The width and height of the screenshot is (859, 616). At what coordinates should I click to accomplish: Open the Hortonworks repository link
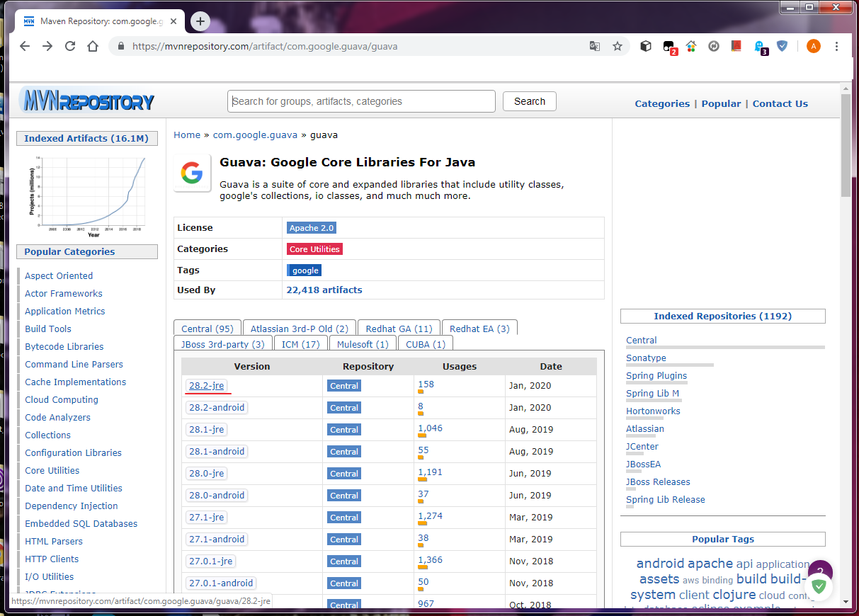tap(653, 411)
